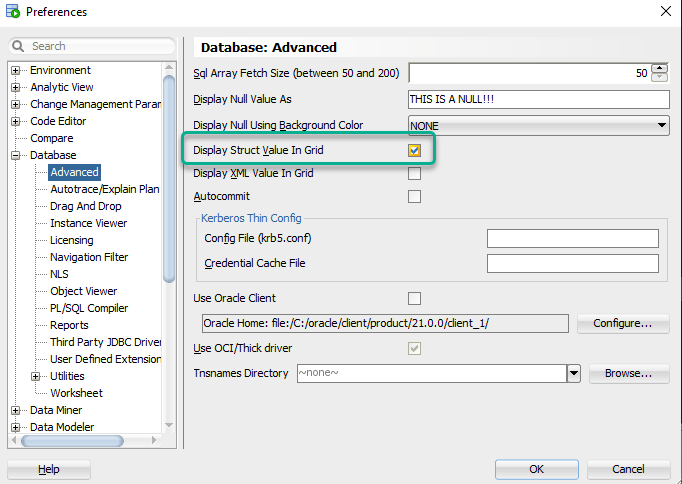Viewport: 682px width, 484px height.
Task: Toggle the Use OCI/Thick driver checkbox
Action: [x=415, y=348]
